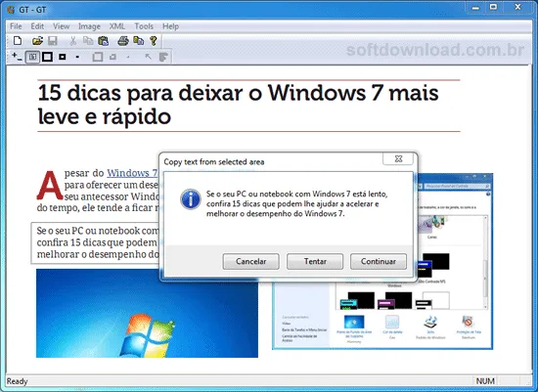
Task: Print with the printer icon
Action: pos(123,41)
